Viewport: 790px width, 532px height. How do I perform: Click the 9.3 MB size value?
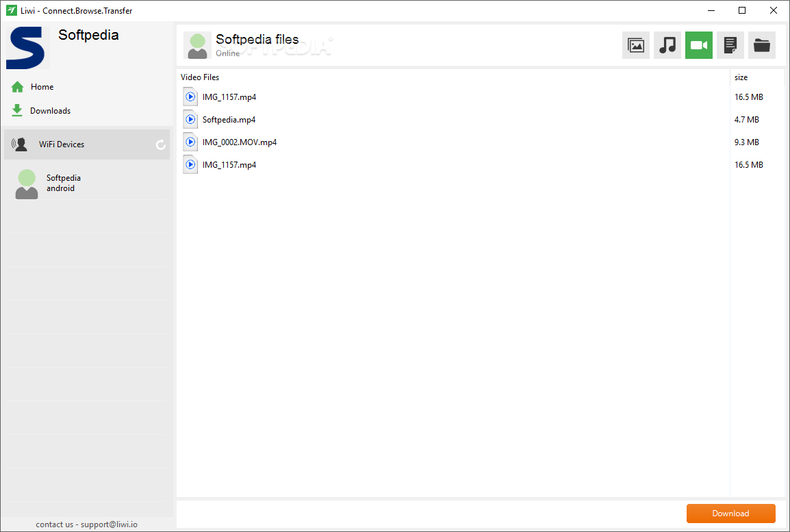point(747,142)
